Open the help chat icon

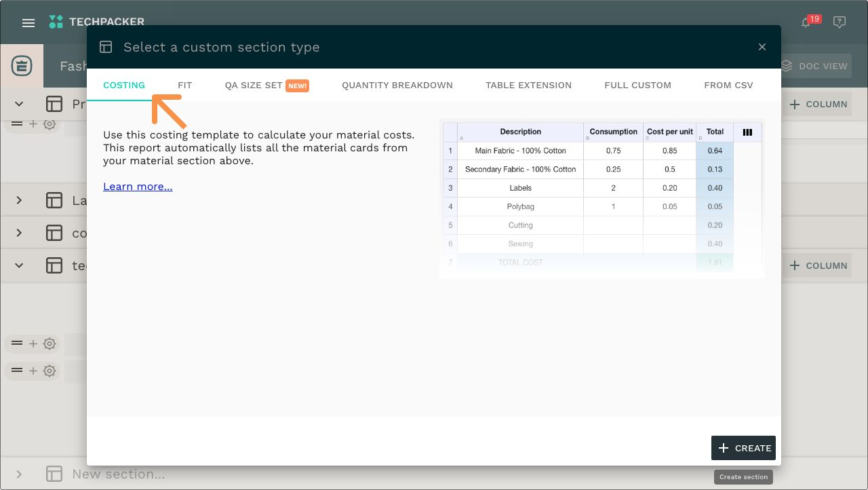(x=840, y=22)
